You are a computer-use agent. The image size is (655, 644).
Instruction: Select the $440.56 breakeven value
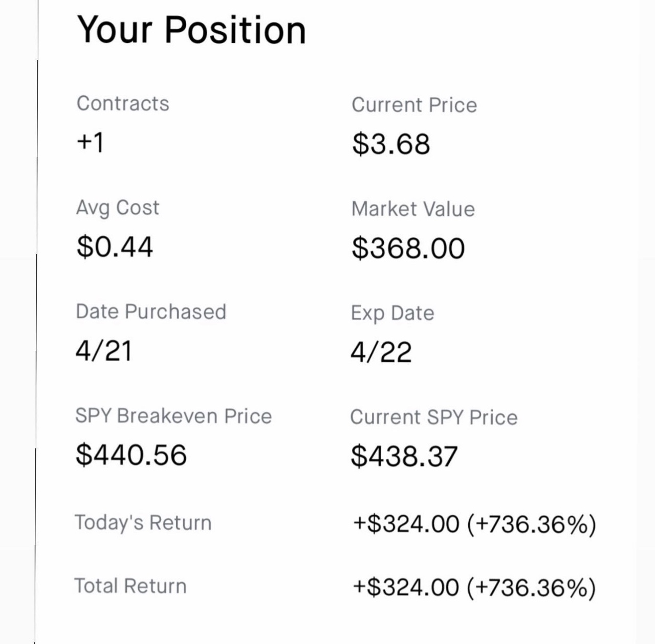pyautogui.click(x=131, y=455)
